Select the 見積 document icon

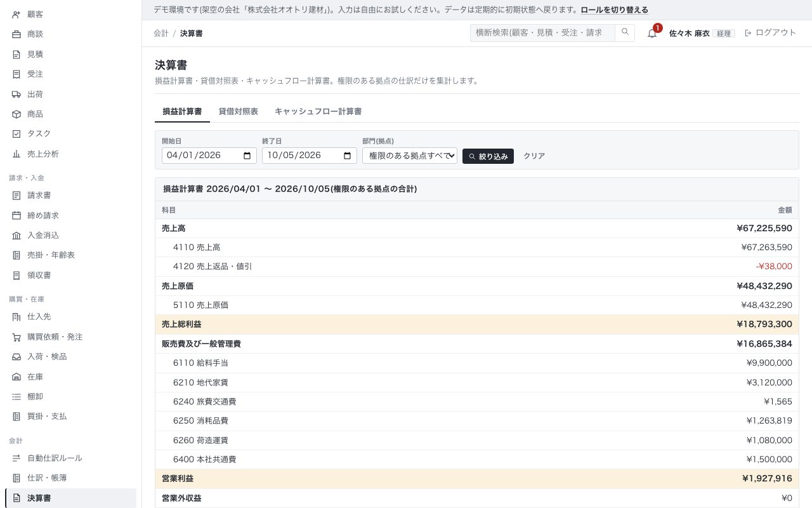coord(16,55)
